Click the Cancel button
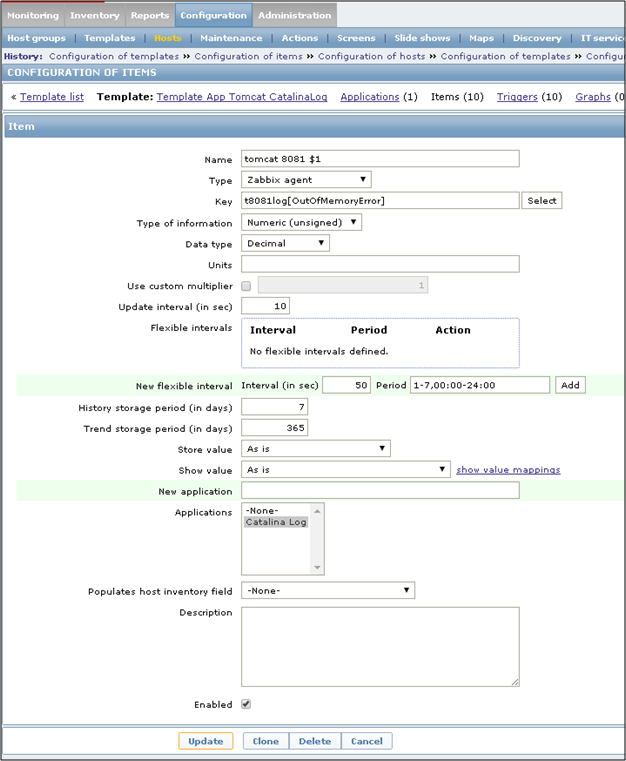 tap(367, 741)
